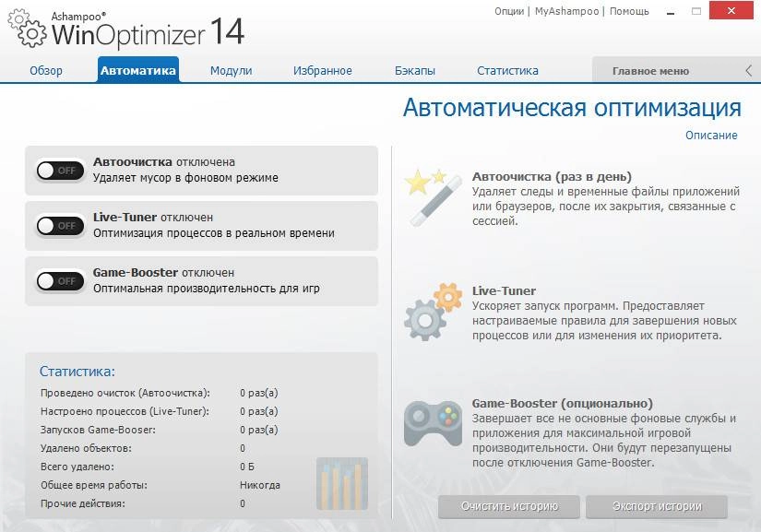Click 'Автоочистка (раз в день)' description heading
Screen dimensions: 761x532
[x=552, y=176]
